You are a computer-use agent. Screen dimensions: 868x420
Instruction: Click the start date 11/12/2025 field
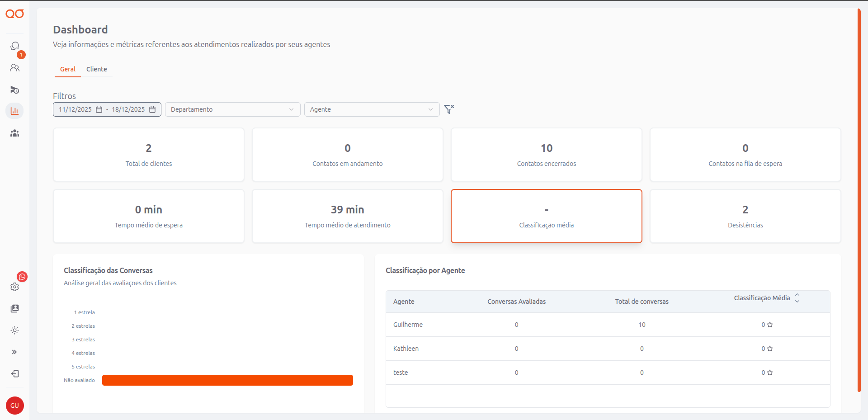(x=75, y=109)
